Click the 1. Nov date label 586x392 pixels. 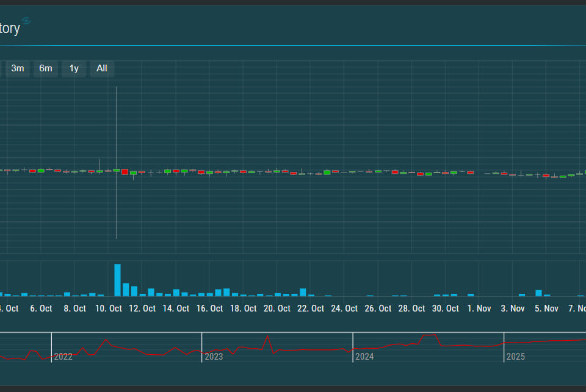tap(479, 308)
